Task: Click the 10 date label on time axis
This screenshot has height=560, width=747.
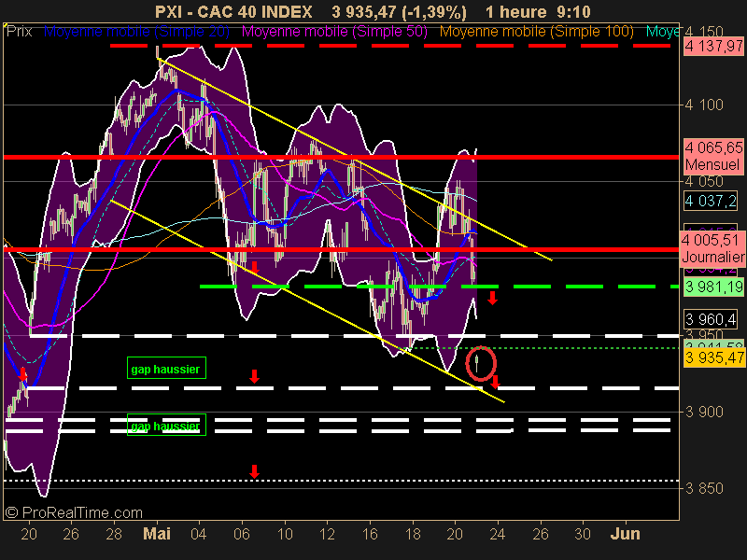Action: [x=285, y=534]
